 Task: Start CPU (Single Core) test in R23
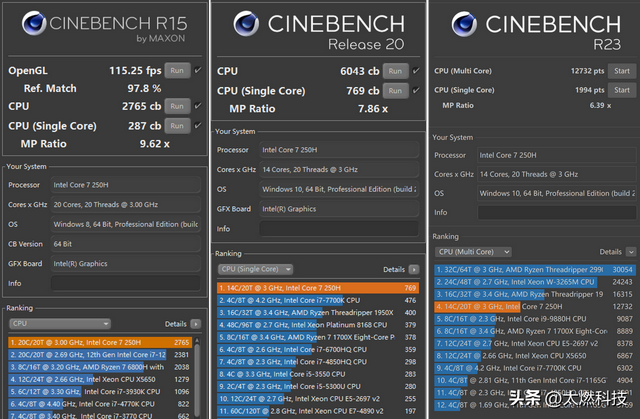[622, 90]
